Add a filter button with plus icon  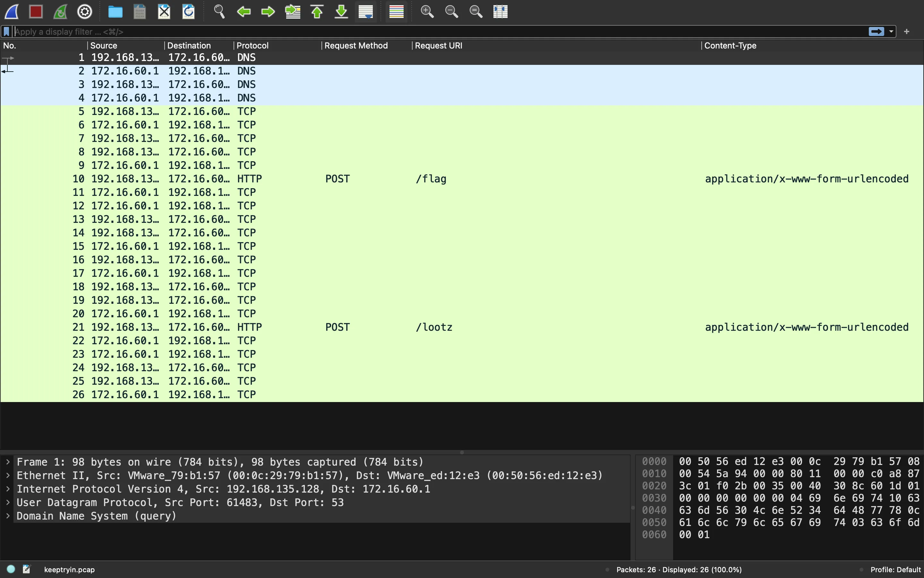907,32
